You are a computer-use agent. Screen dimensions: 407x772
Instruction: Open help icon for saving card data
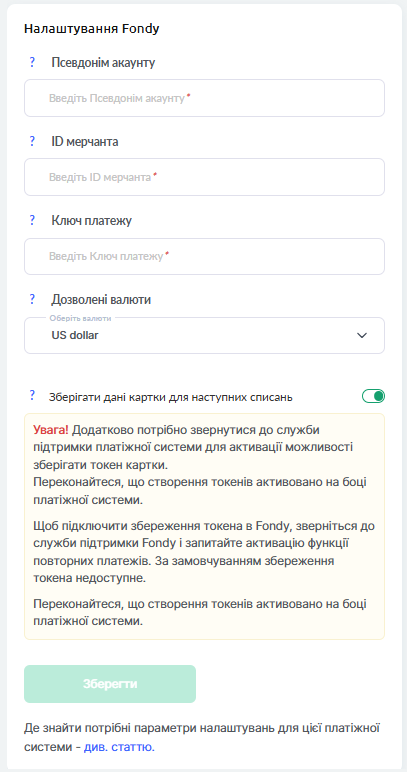[32, 395]
